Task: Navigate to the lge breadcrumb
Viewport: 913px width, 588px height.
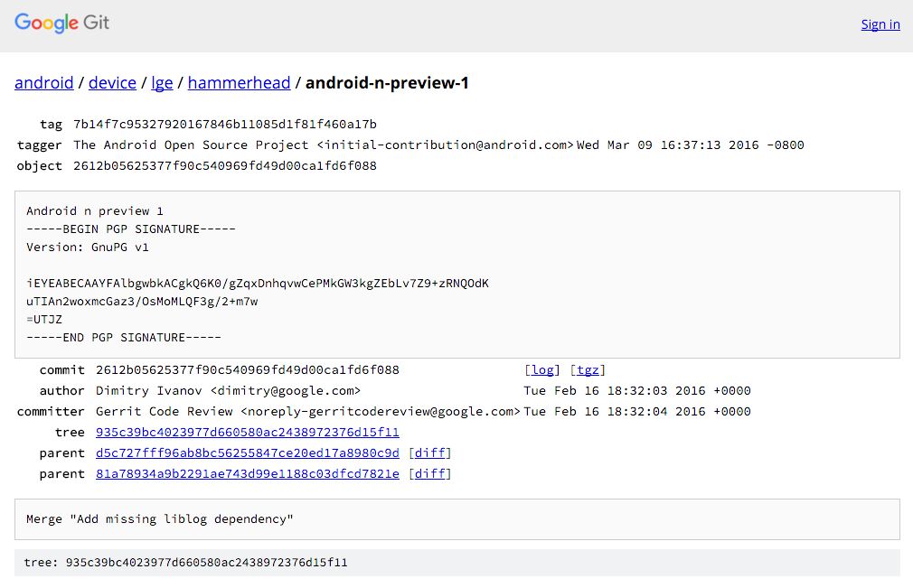Action: coord(162,82)
